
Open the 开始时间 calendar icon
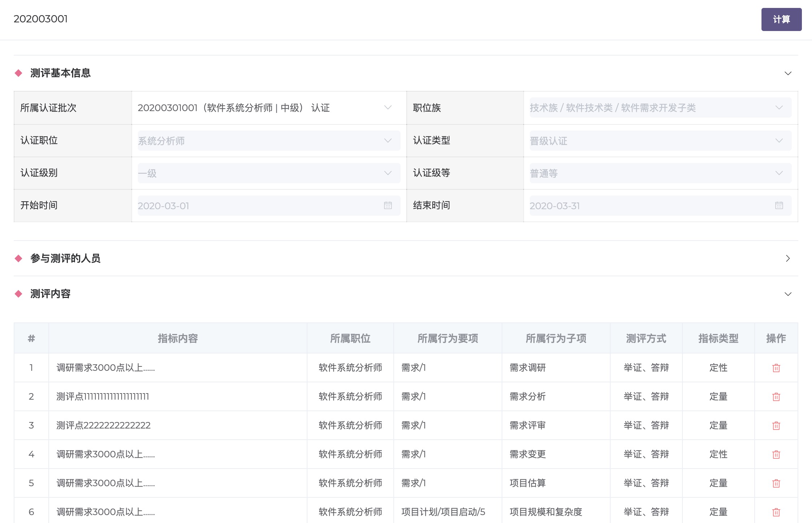click(388, 205)
